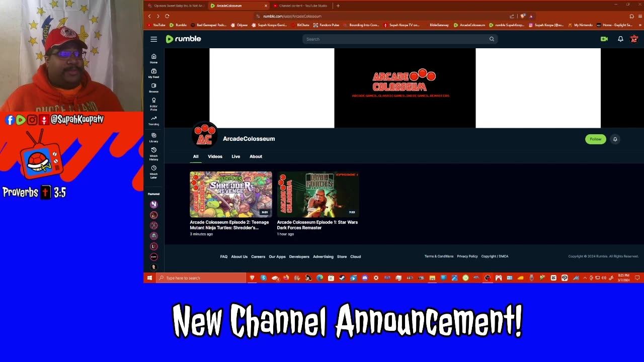Open the My Nintendo bookmark

coord(580,25)
